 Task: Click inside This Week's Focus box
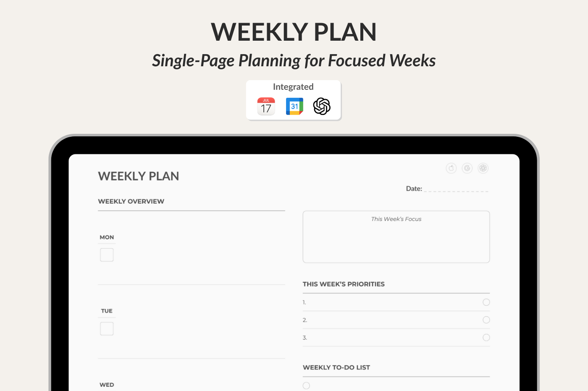[396, 241]
